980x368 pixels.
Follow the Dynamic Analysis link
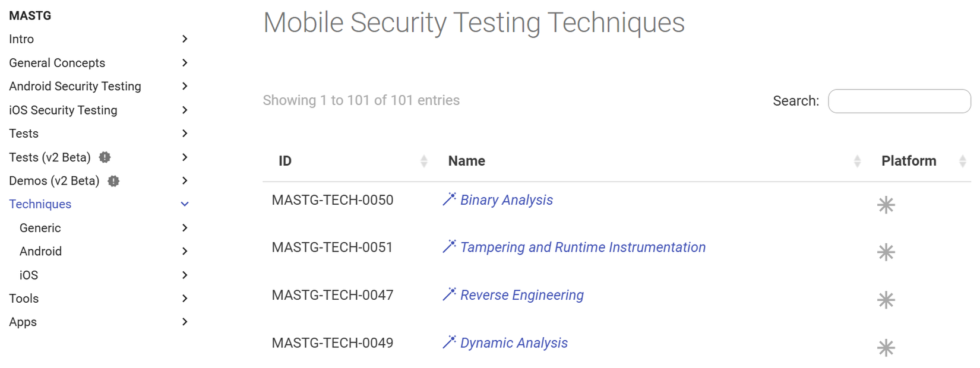514,343
